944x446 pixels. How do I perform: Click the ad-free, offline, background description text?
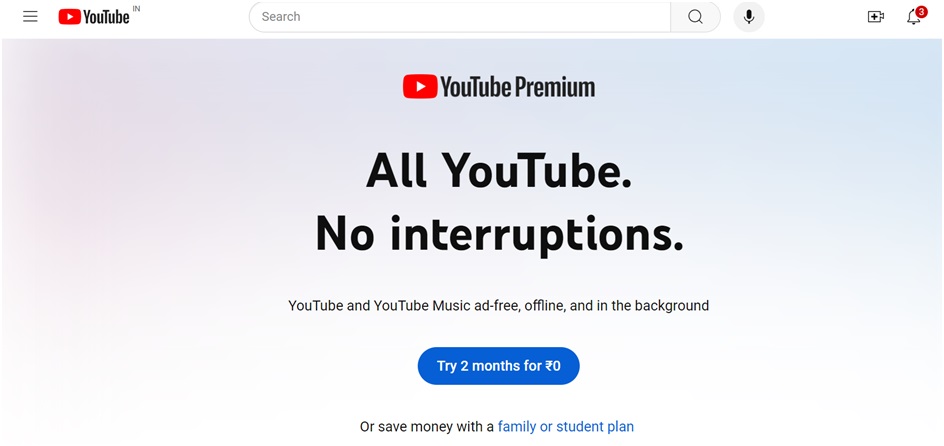pyautogui.click(x=498, y=306)
